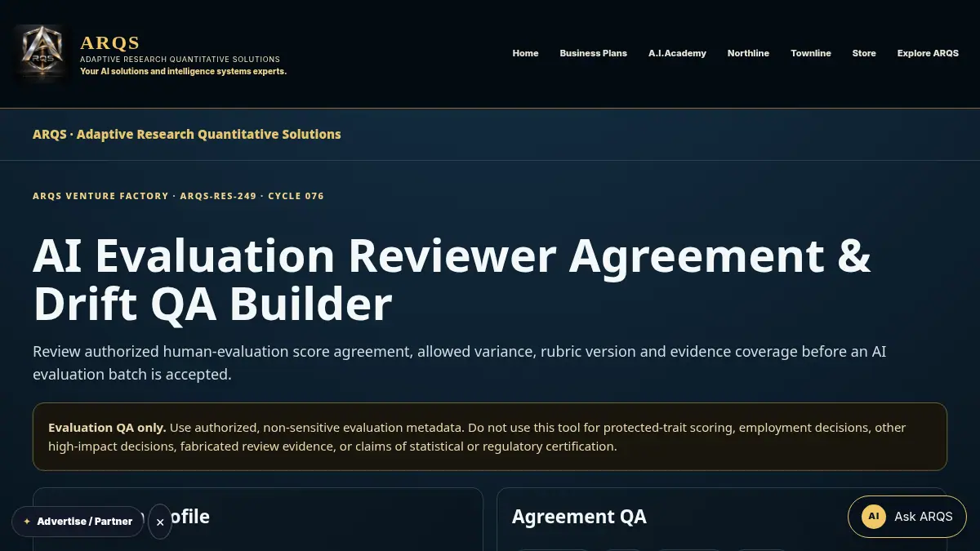Click the ARQS VENTURE FACTORY cycle label
This screenshot has width=980, height=551.
point(178,196)
